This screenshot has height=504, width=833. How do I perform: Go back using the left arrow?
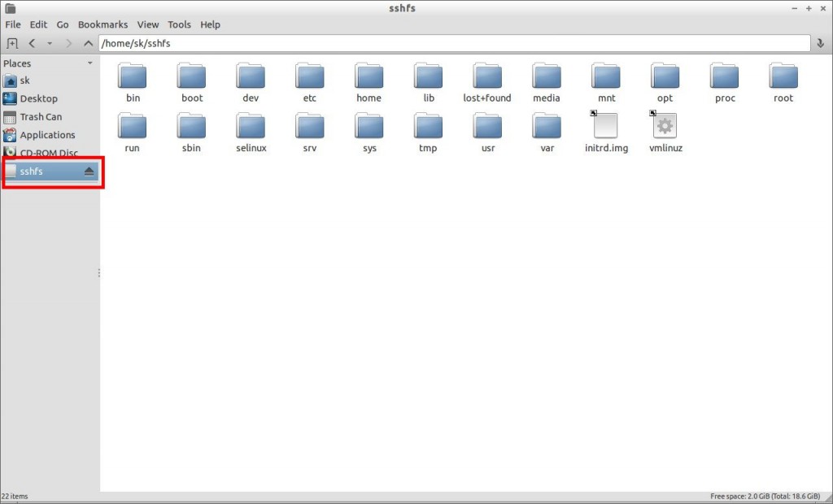tap(32, 44)
